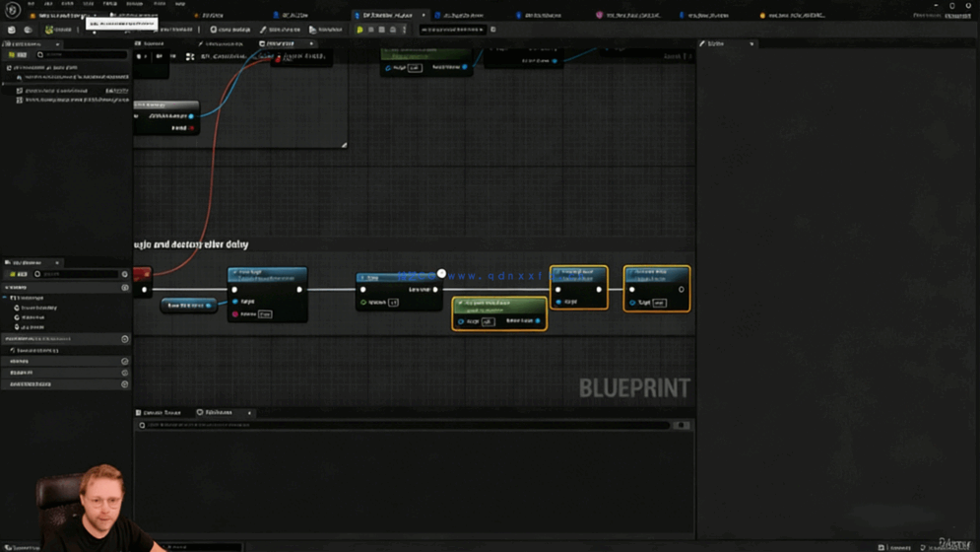This screenshot has height=552, width=980.
Task: Click the Save blueprint toolbar icon
Action: pos(11,30)
